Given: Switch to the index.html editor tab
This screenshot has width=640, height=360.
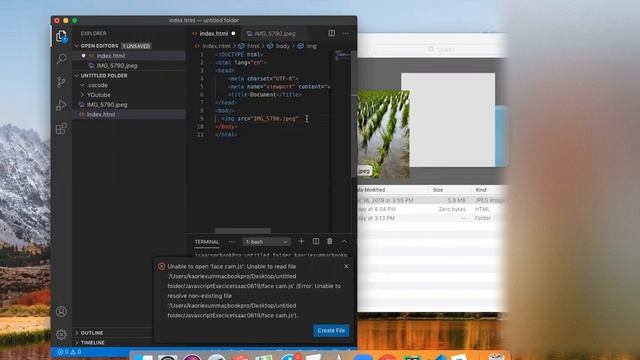Looking at the screenshot, I should pos(213,33).
